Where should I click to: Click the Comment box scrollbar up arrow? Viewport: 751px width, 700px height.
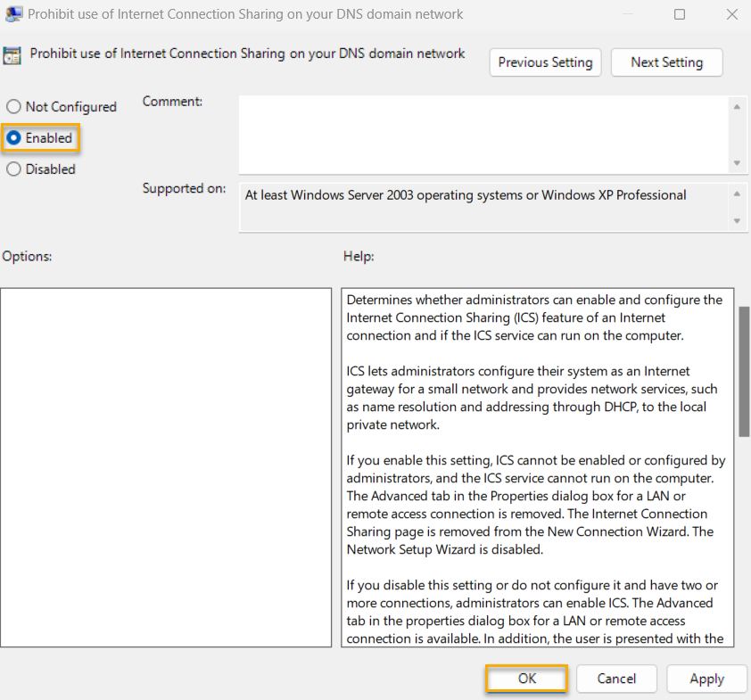point(739,105)
